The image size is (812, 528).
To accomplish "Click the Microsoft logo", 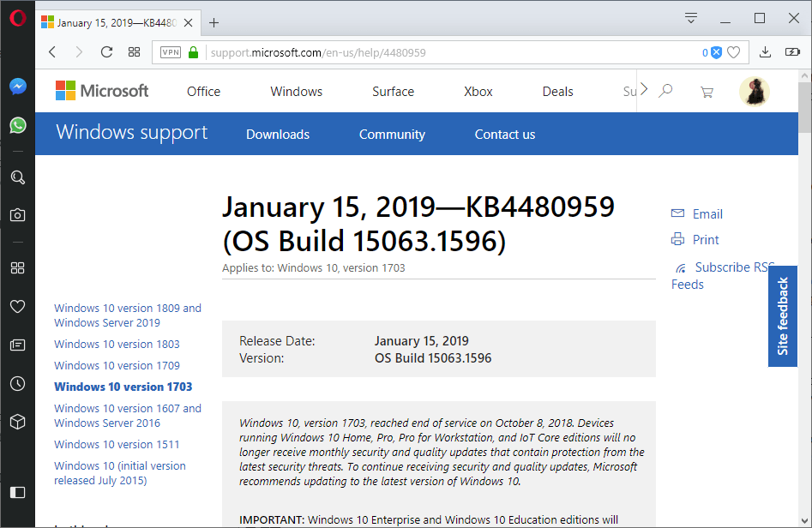I will click(102, 91).
